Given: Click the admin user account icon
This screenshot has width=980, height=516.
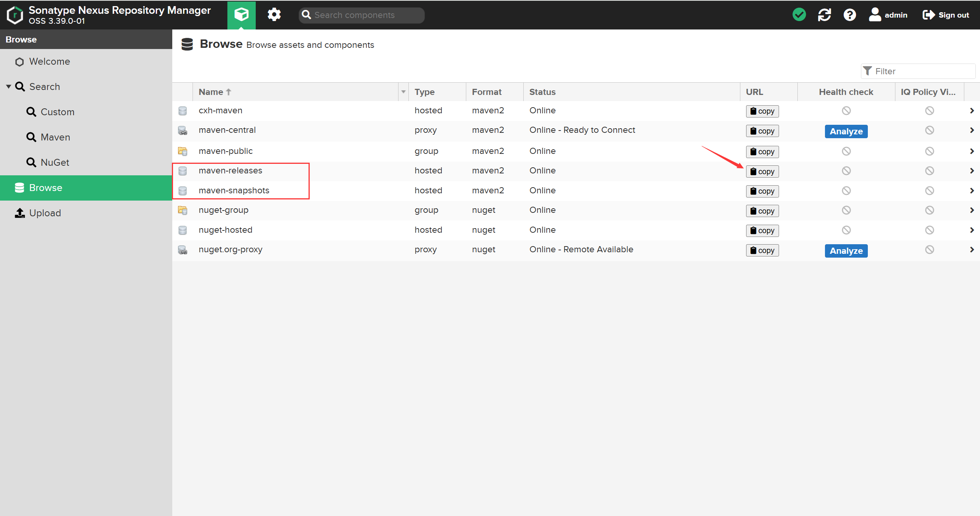Looking at the screenshot, I should [x=875, y=15].
